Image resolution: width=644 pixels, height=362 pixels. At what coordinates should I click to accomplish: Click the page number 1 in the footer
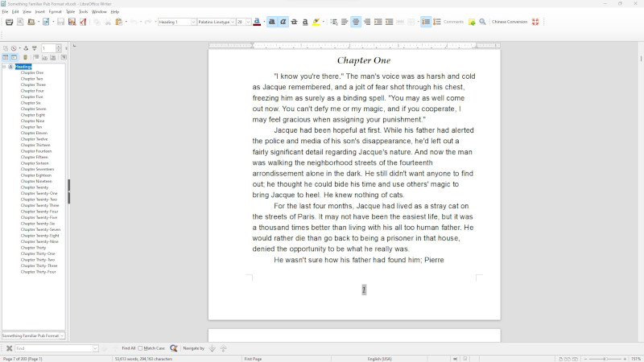364,290
